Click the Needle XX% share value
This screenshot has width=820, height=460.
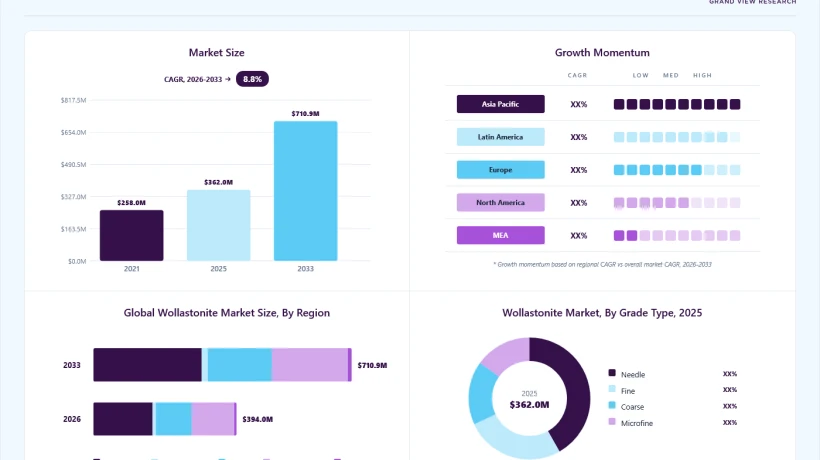pyautogui.click(x=730, y=374)
